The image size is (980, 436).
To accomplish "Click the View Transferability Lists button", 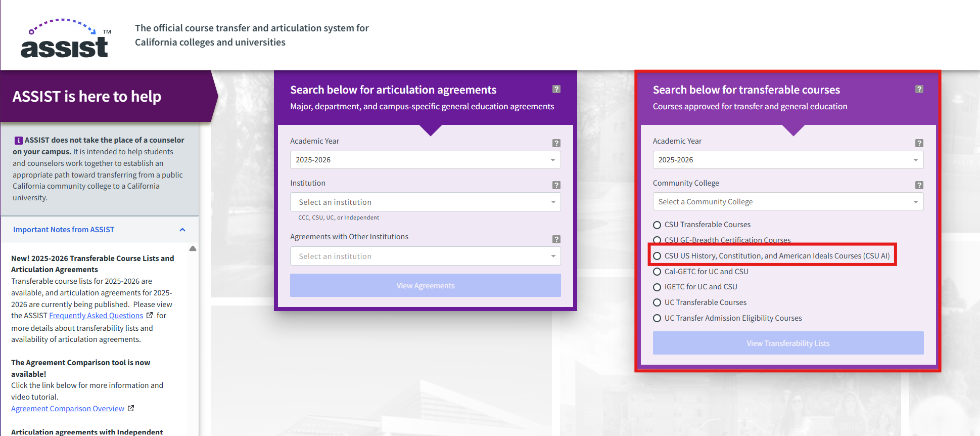I will pos(788,343).
